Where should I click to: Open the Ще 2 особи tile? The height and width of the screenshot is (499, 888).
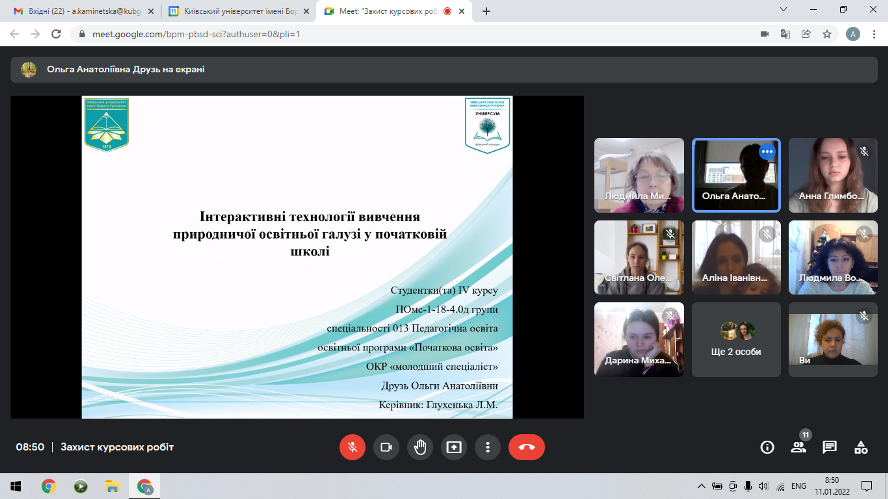tap(736, 339)
